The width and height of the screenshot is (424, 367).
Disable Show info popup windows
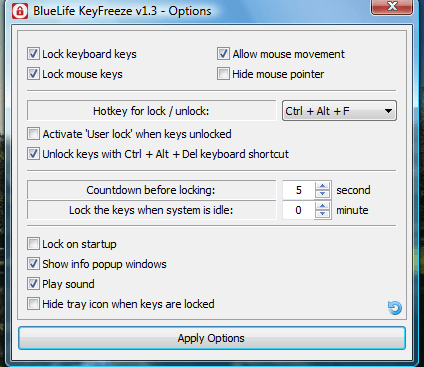click(33, 264)
